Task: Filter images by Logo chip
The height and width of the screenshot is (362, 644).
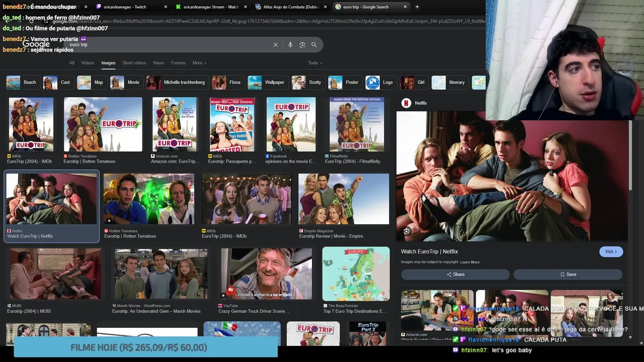Action: (380, 82)
